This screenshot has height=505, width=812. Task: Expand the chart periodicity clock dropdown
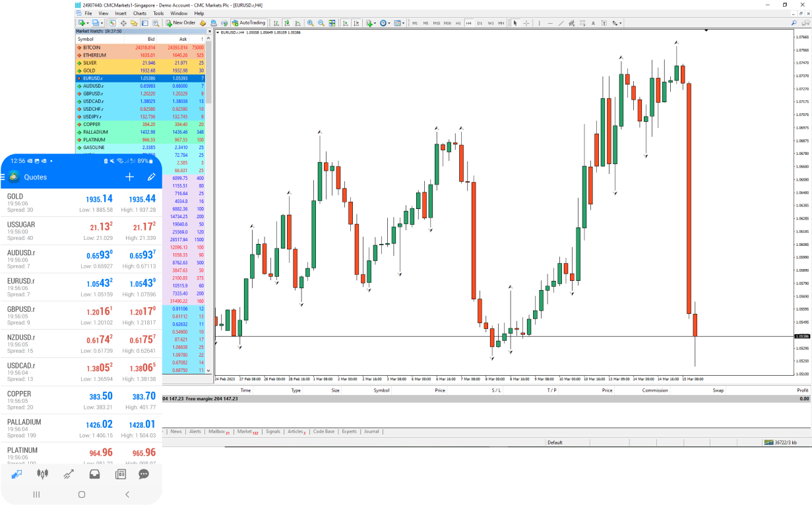click(x=390, y=23)
